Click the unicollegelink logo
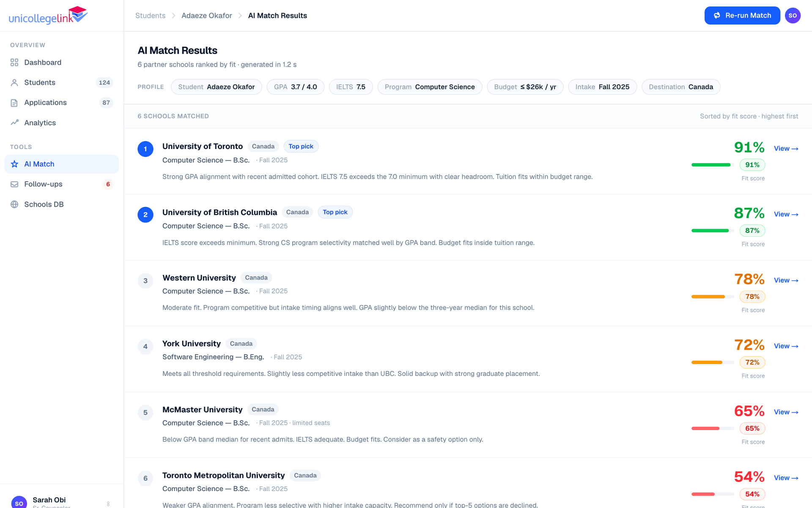This screenshot has height=508, width=812. click(48, 16)
